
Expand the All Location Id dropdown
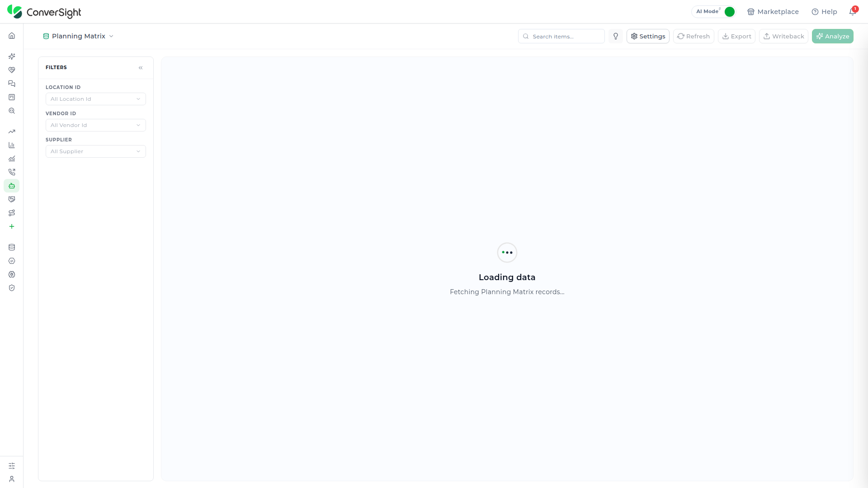(x=96, y=99)
